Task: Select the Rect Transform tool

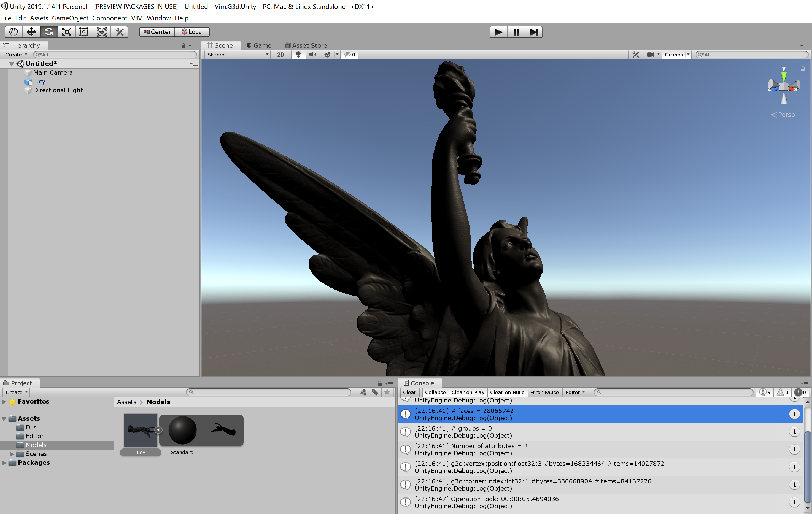Action: (x=84, y=32)
